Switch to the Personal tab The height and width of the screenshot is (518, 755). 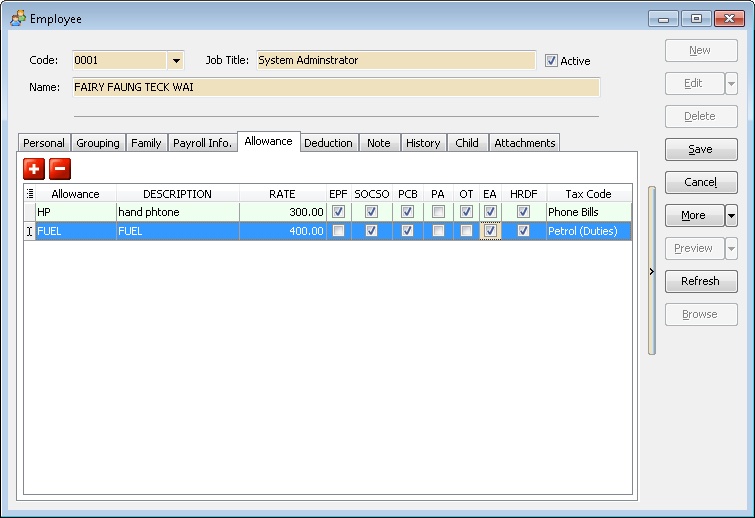[44, 143]
